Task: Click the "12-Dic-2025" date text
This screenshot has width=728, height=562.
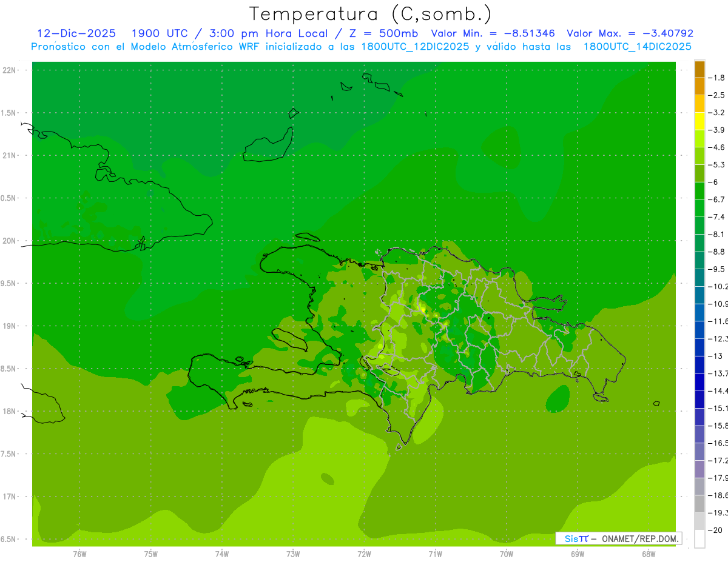Action: 76,33
